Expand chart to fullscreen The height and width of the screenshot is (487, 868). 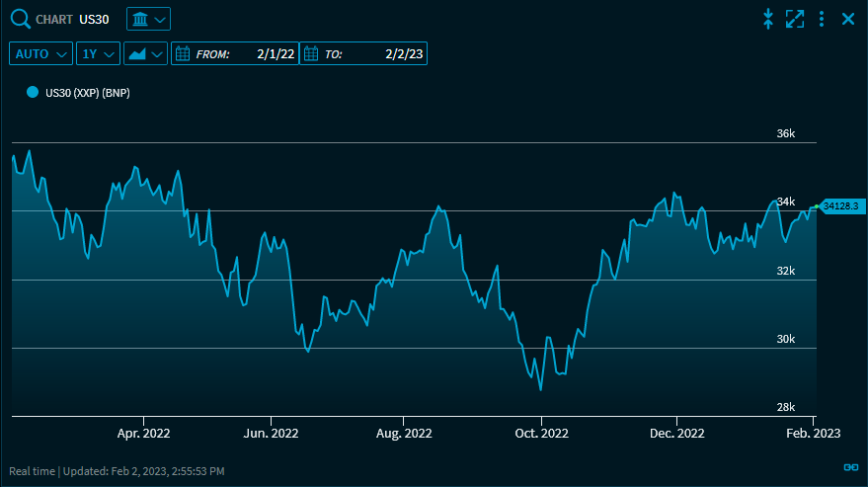[x=795, y=19]
